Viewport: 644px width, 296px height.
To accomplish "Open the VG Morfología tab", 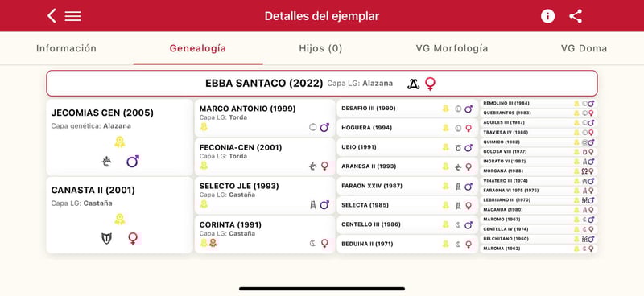I will pyautogui.click(x=452, y=48).
